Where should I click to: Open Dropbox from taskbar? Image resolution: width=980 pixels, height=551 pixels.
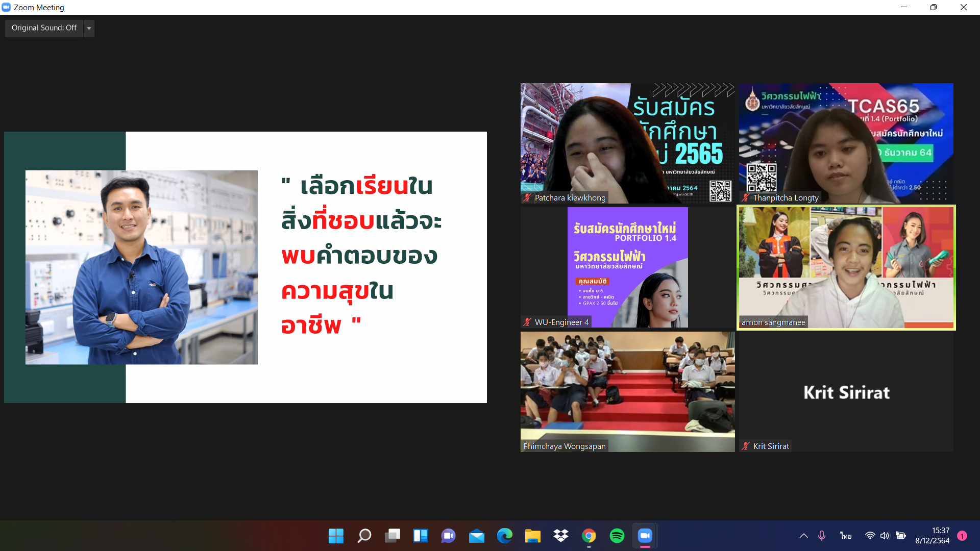click(560, 536)
